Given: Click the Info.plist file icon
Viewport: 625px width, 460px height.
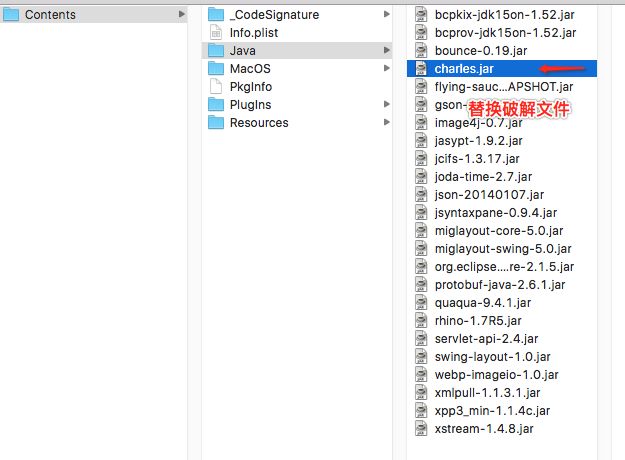Looking at the screenshot, I should [216, 33].
